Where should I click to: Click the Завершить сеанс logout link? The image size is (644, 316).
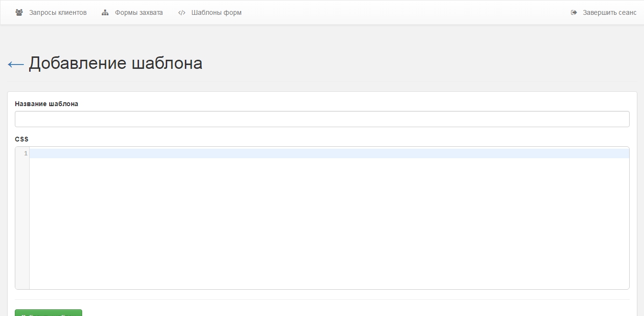[x=609, y=12]
